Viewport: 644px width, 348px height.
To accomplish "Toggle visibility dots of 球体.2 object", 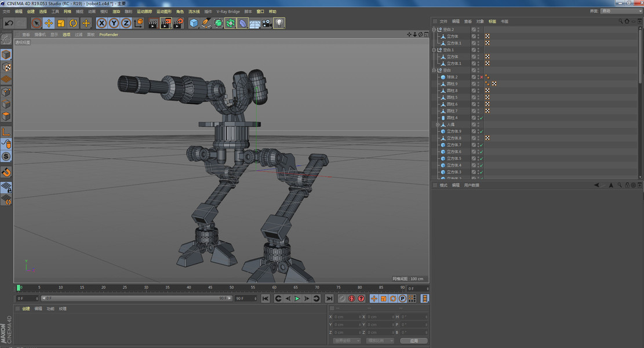I will click(478, 77).
